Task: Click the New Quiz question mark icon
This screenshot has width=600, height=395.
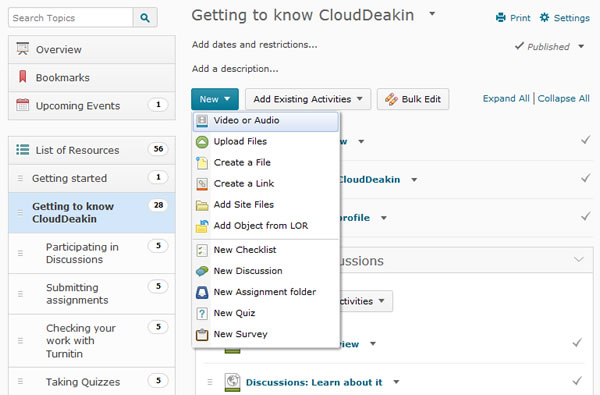Action: (x=202, y=313)
